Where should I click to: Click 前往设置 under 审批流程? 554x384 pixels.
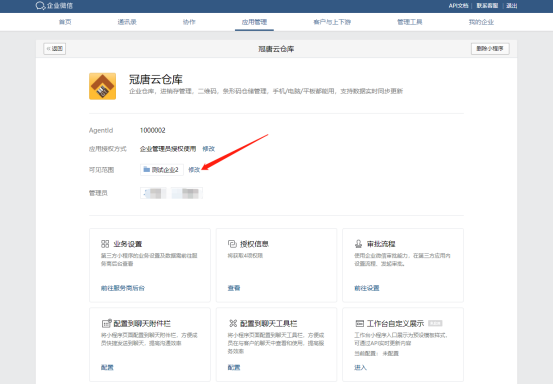click(x=367, y=288)
